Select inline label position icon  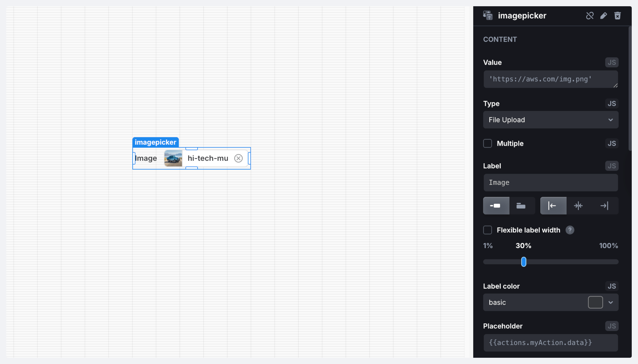496,206
